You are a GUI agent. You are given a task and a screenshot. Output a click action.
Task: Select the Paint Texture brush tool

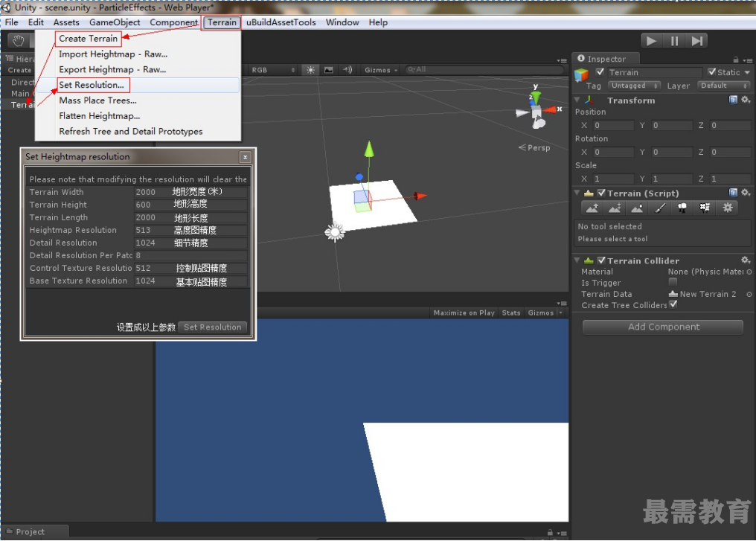click(659, 208)
